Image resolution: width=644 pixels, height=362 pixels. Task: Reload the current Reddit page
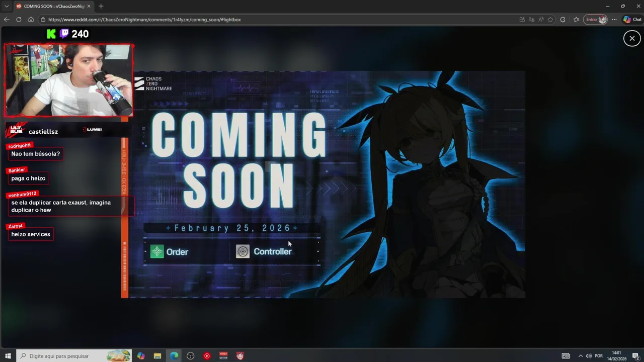(x=19, y=20)
